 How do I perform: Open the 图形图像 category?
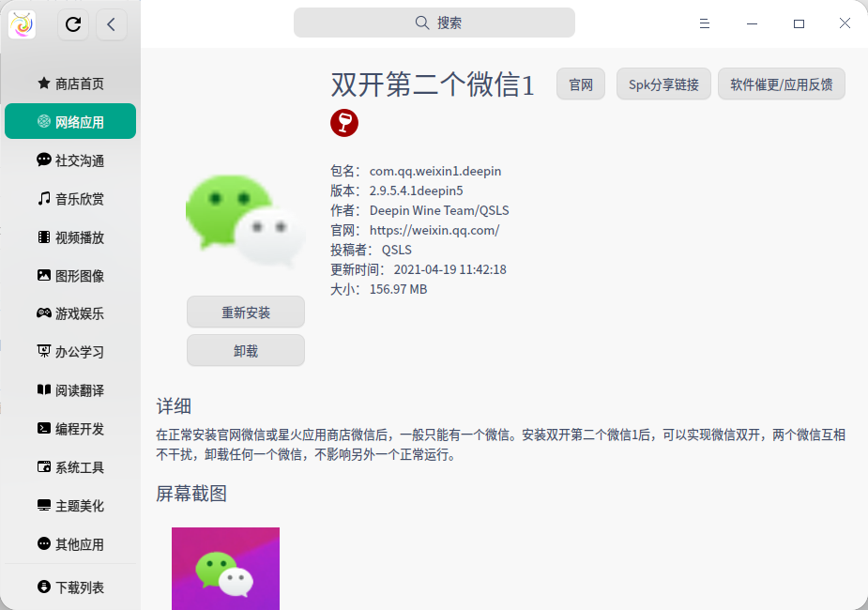click(x=70, y=275)
